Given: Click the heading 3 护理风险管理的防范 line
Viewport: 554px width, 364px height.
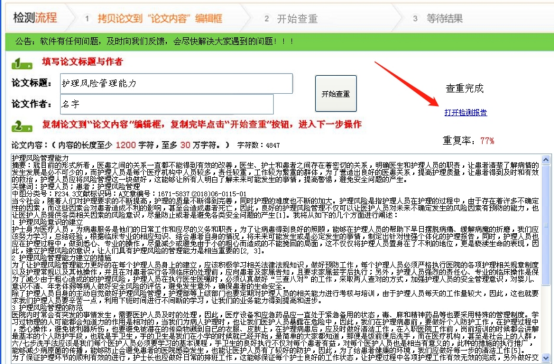Looking at the screenshot, I should (x=47, y=307).
